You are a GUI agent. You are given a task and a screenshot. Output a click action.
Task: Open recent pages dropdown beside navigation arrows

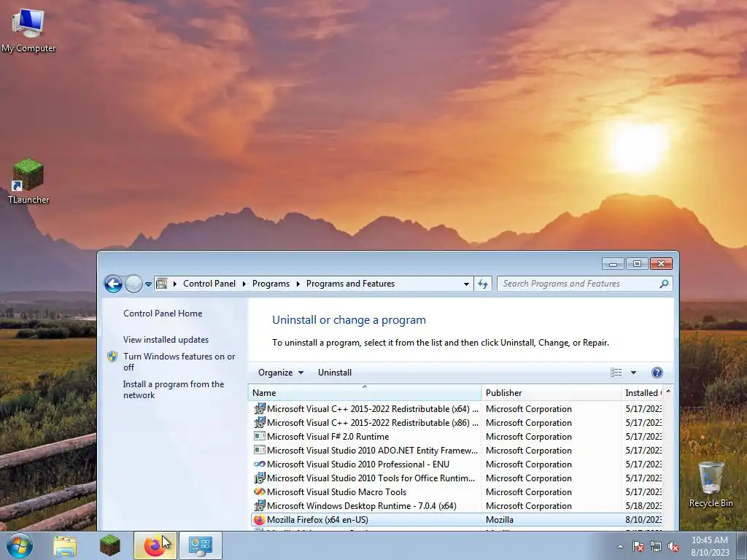(148, 284)
